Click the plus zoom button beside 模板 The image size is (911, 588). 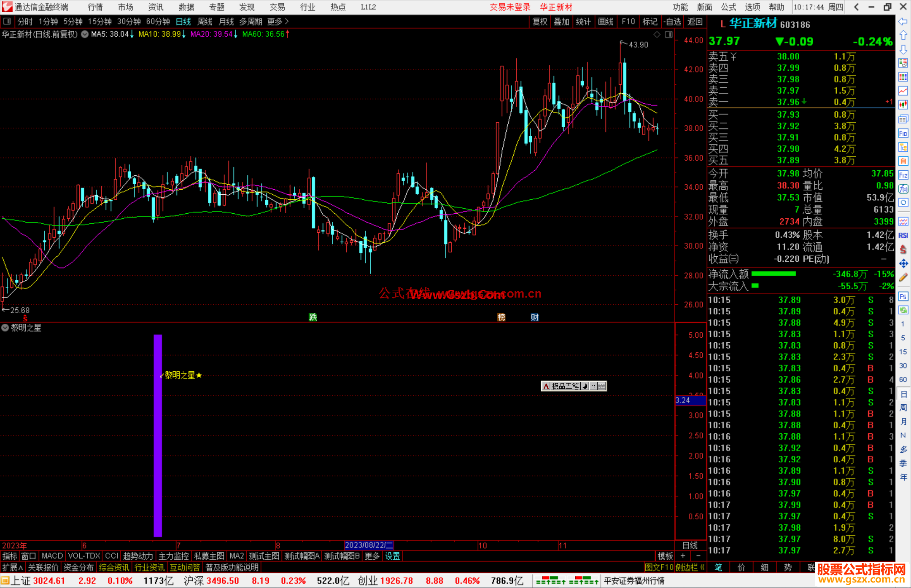[683, 556]
